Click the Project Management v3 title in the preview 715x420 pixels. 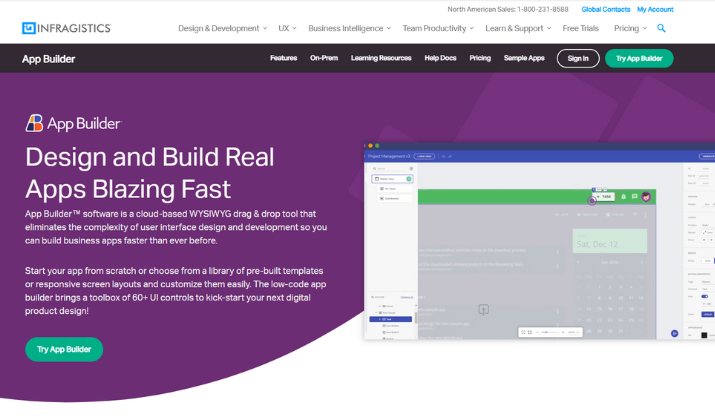(389, 156)
